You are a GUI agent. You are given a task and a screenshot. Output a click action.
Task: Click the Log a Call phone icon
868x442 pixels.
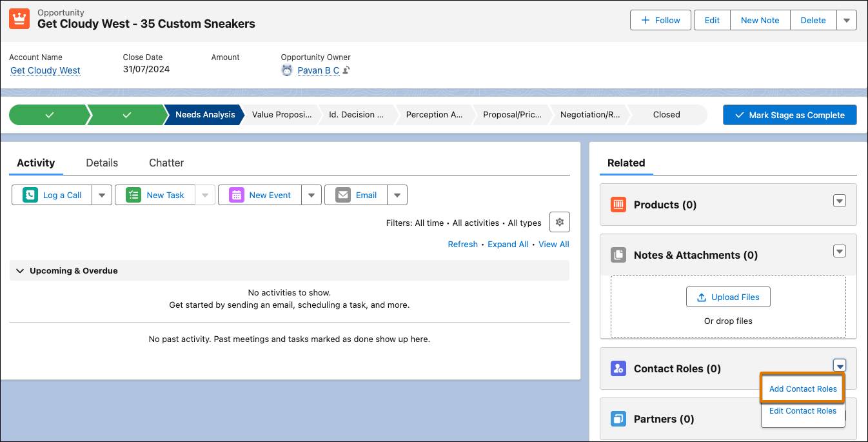[x=30, y=195]
